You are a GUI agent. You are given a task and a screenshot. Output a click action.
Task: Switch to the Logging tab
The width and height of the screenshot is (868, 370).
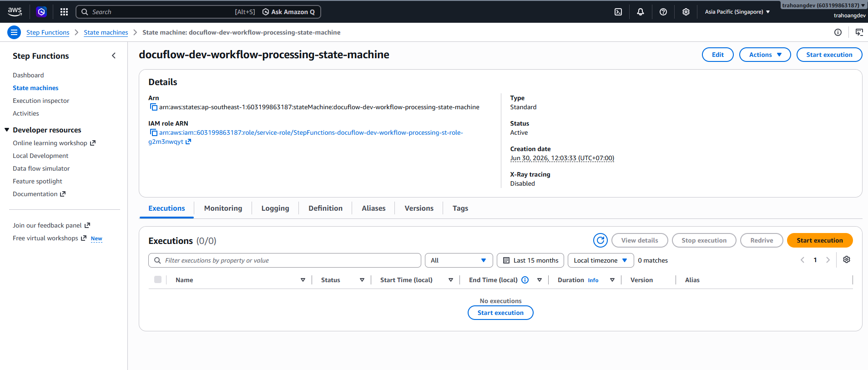[275, 208]
